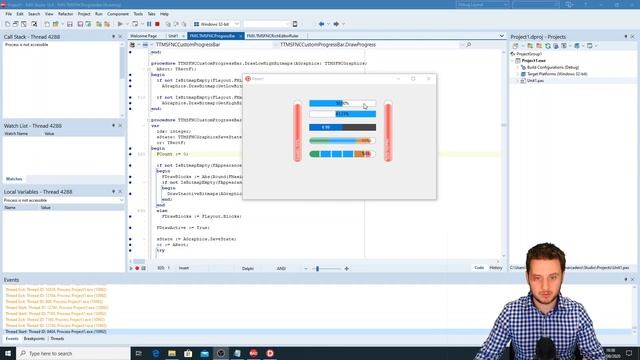Open the File menu
This screenshot has height=360, width=640.
click(8, 14)
